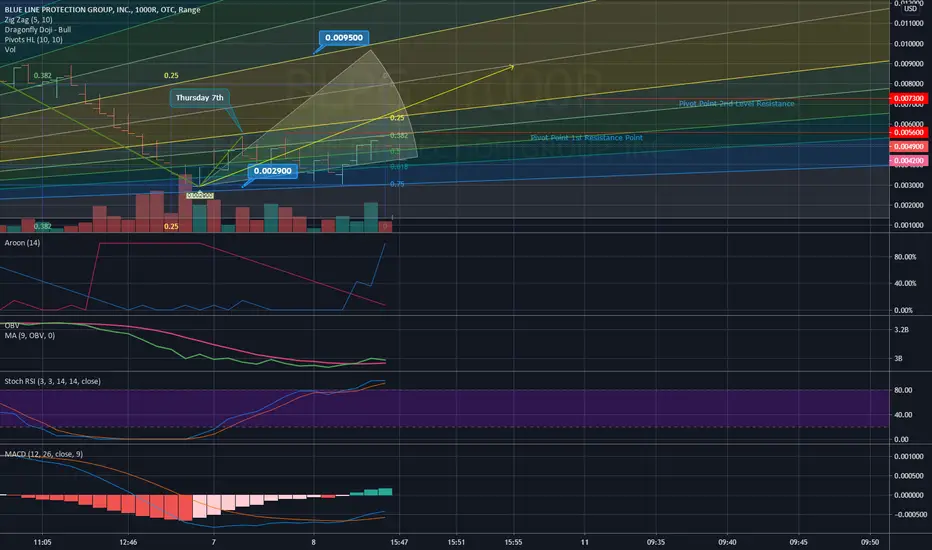Click the 09:35 time axis label
This screenshot has width=932, height=550.
point(656,542)
